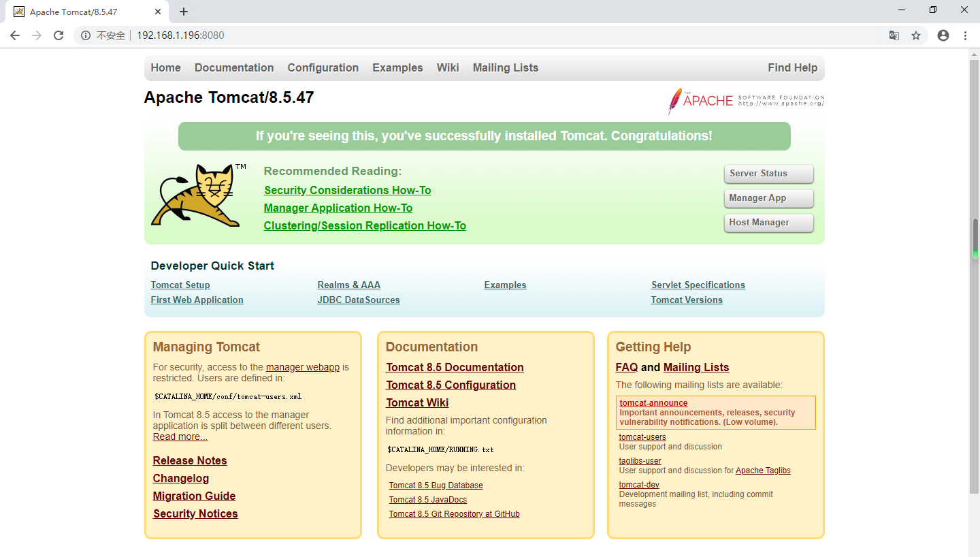Open Examples in the top nav bar
Image resolution: width=980 pixels, height=557 pixels.
click(397, 67)
